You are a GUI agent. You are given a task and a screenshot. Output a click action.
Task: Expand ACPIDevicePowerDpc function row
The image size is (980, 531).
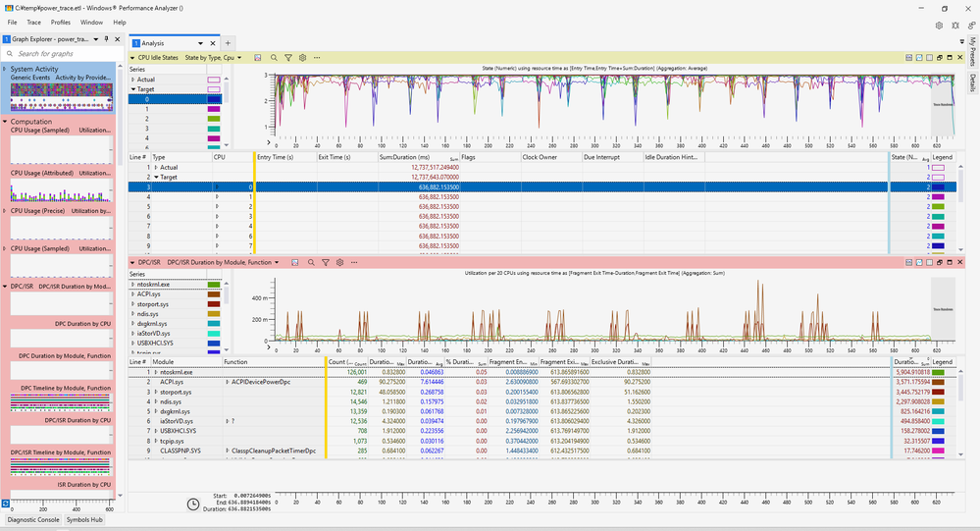point(228,382)
